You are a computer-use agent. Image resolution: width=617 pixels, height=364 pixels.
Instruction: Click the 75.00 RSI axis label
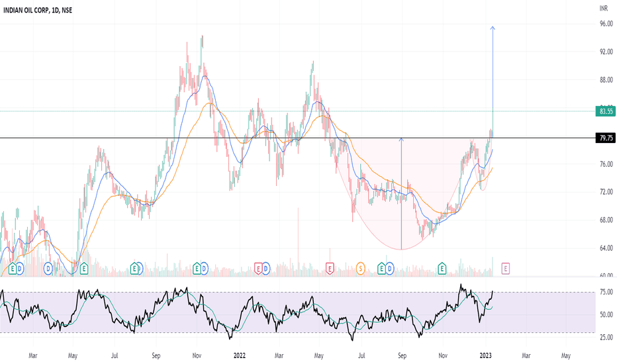(606, 292)
